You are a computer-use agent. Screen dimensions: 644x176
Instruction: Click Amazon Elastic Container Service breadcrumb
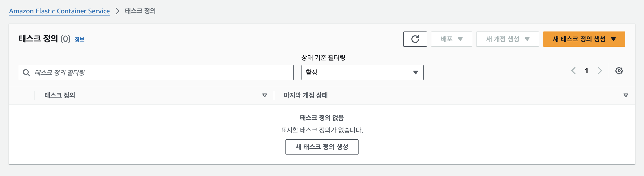(59, 11)
